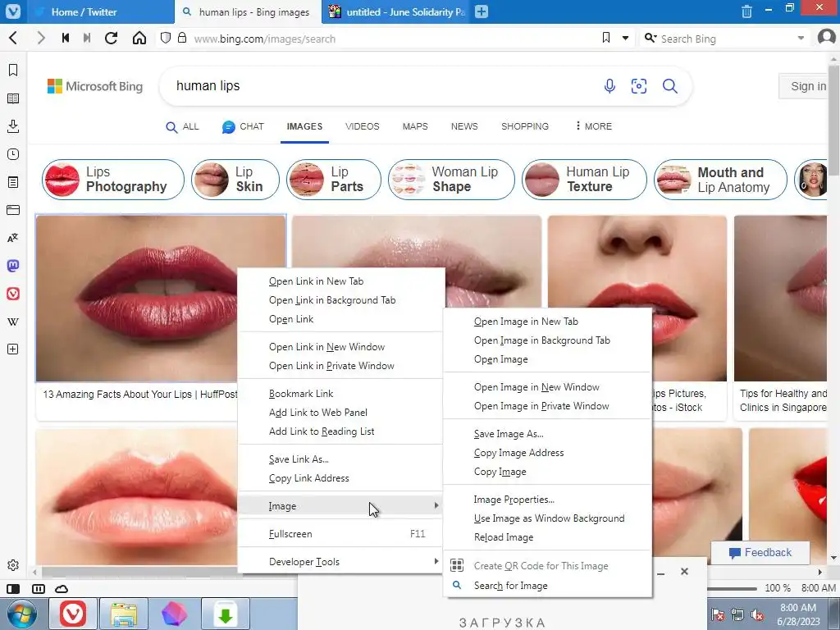
Task: Start a visual search with the camera icon
Action: pyautogui.click(x=639, y=85)
